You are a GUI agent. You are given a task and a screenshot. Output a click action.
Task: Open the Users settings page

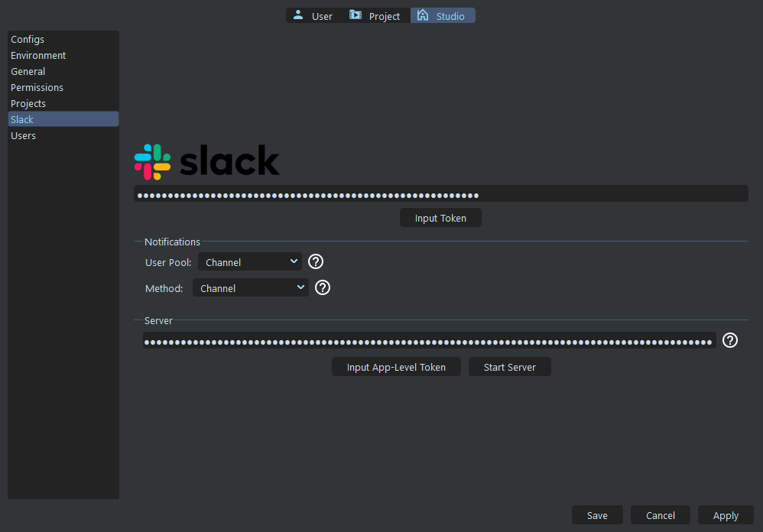(63, 135)
